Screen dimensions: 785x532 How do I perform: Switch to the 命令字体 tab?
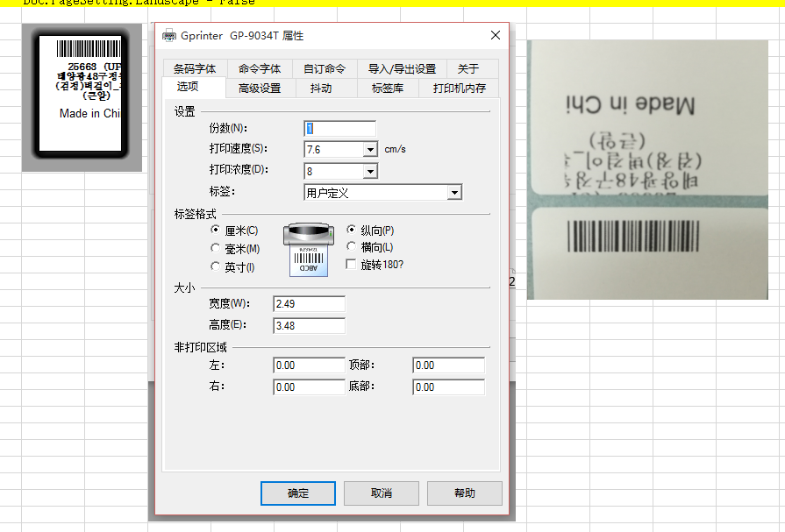[x=260, y=68]
